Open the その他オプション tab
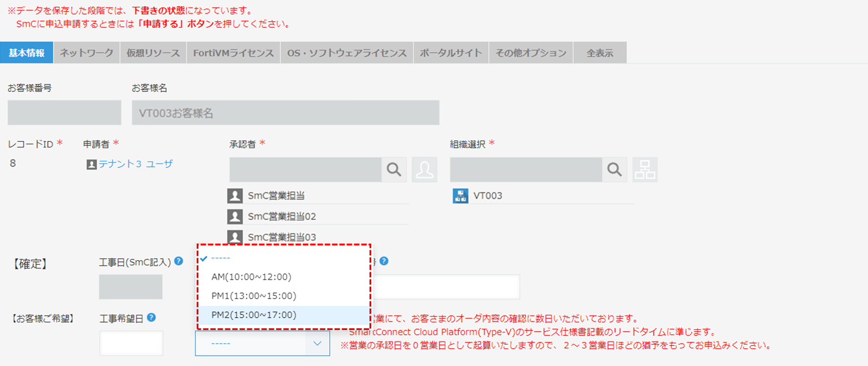 point(531,53)
